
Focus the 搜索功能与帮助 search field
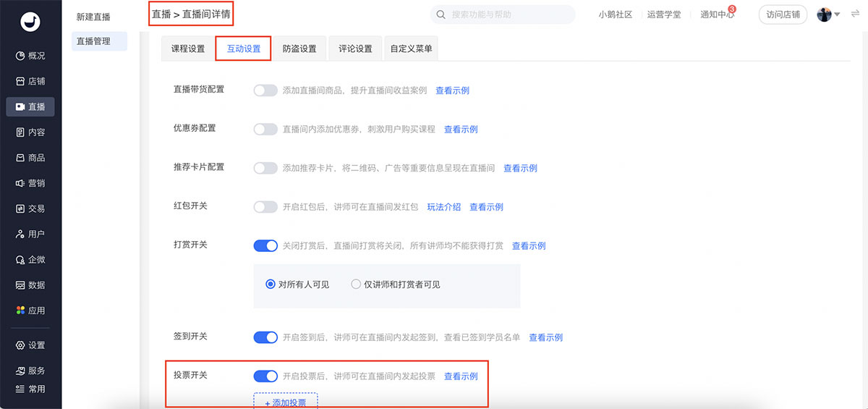[506, 14]
